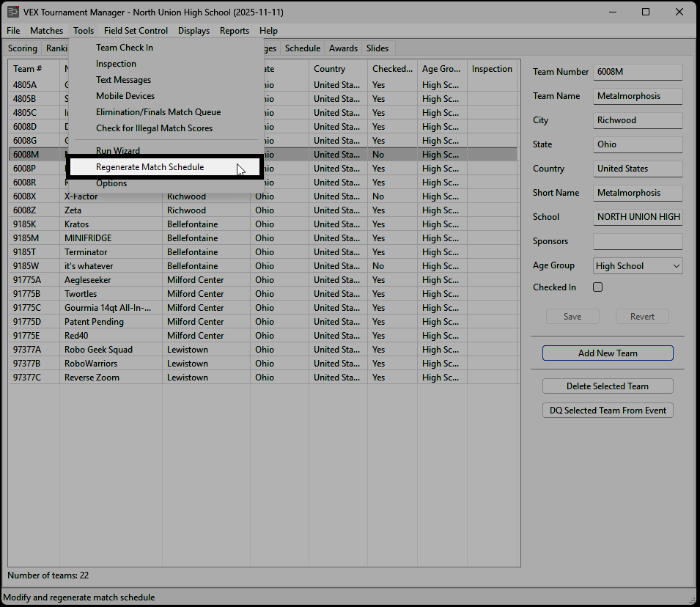Open Options from the Tools menu

pyautogui.click(x=166, y=183)
